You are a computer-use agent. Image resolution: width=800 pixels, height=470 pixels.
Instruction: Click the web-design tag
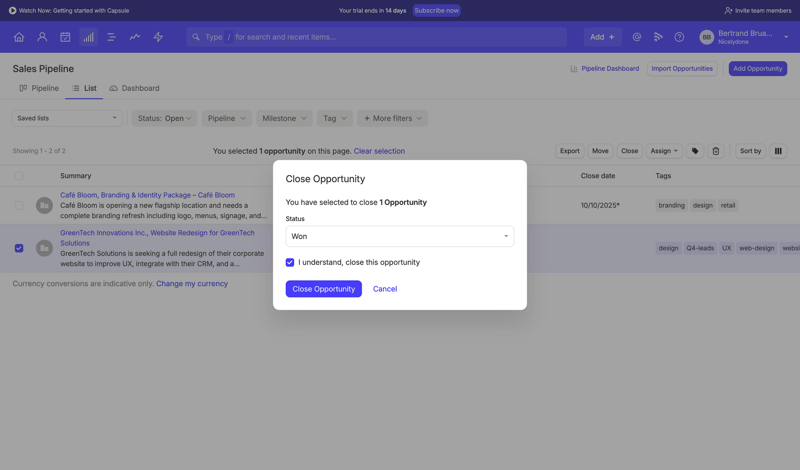[x=757, y=248]
